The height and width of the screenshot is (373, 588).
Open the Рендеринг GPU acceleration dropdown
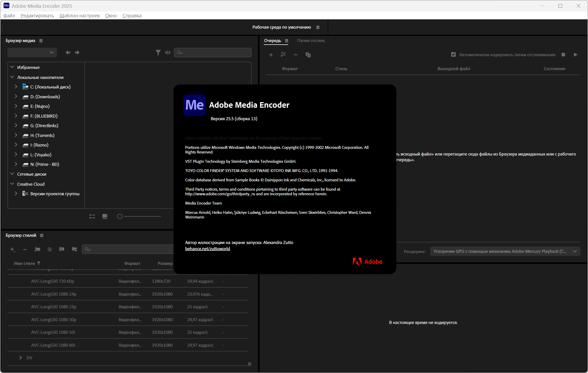(x=505, y=251)
